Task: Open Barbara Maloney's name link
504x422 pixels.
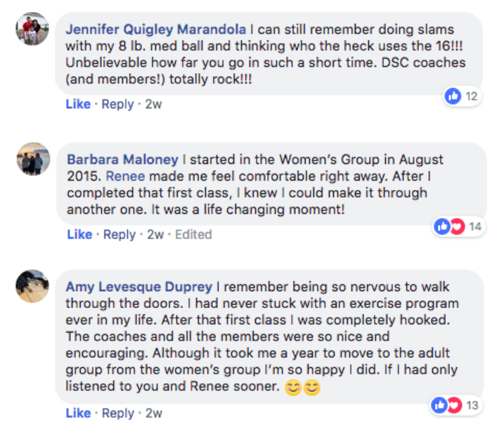Action: [123, 160]
